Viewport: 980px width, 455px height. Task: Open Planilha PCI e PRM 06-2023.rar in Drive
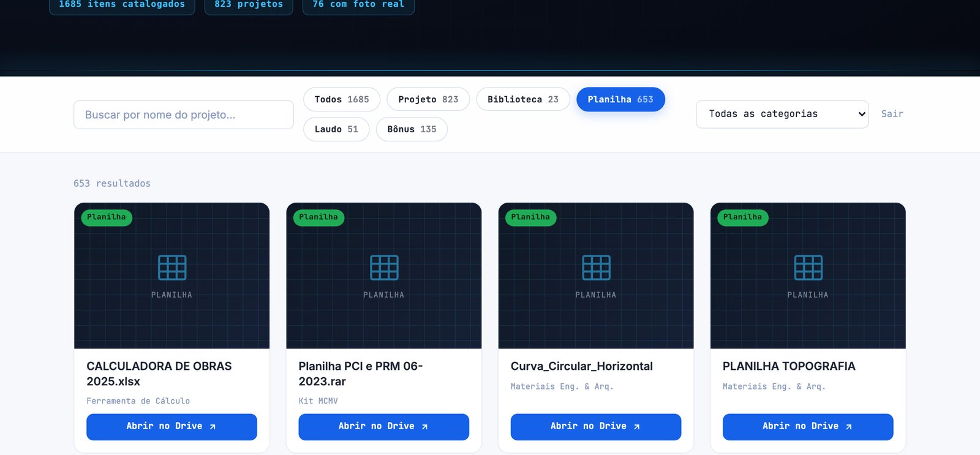[x=384, y=427]
